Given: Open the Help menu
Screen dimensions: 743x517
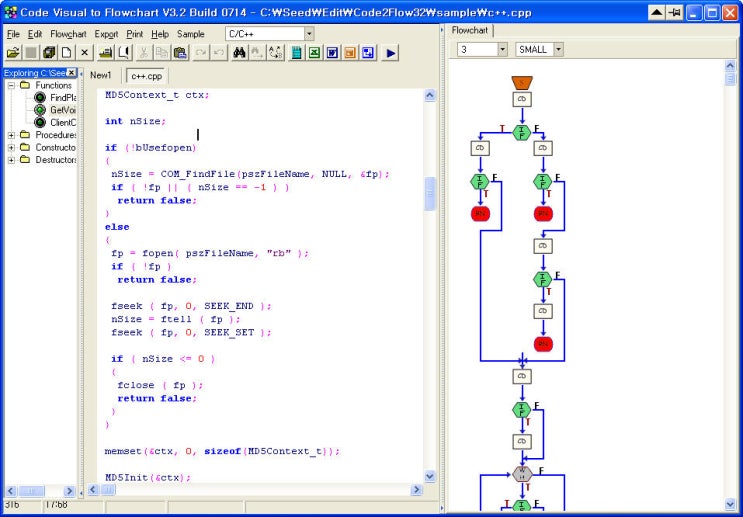Looking at the screenshot, I should point(160,34).
